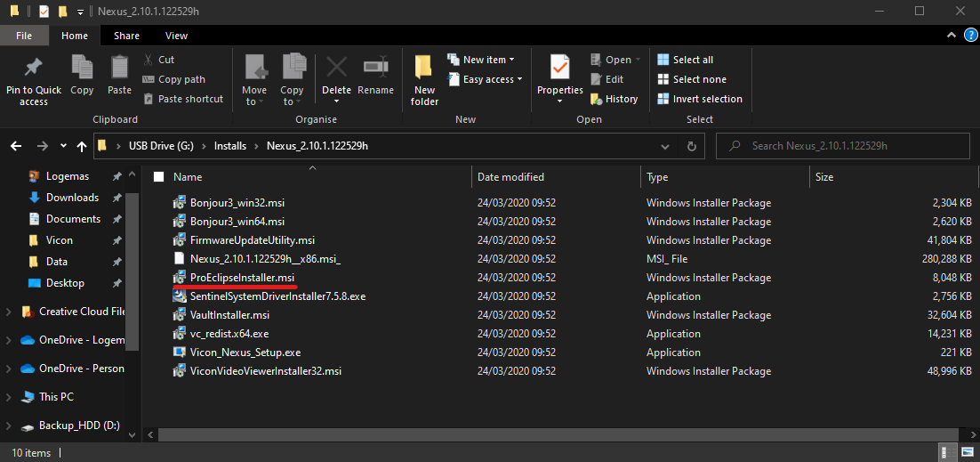Open the New item dropdown

[512, 61]
